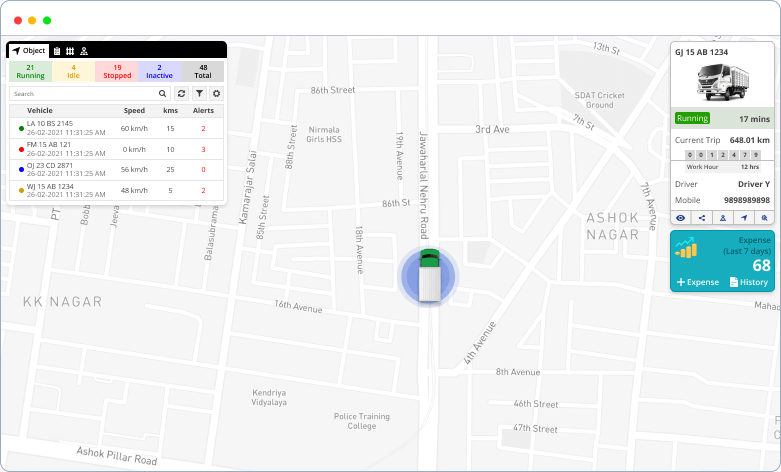Click yellow window minimize dot
This screenshot has height=472, width=781.
click(x=32, y=20)
